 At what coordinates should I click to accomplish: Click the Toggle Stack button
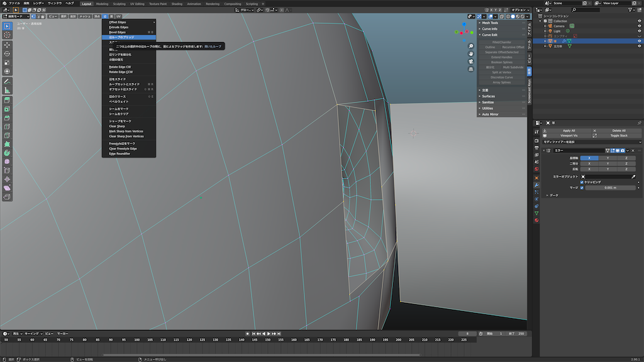619,136
